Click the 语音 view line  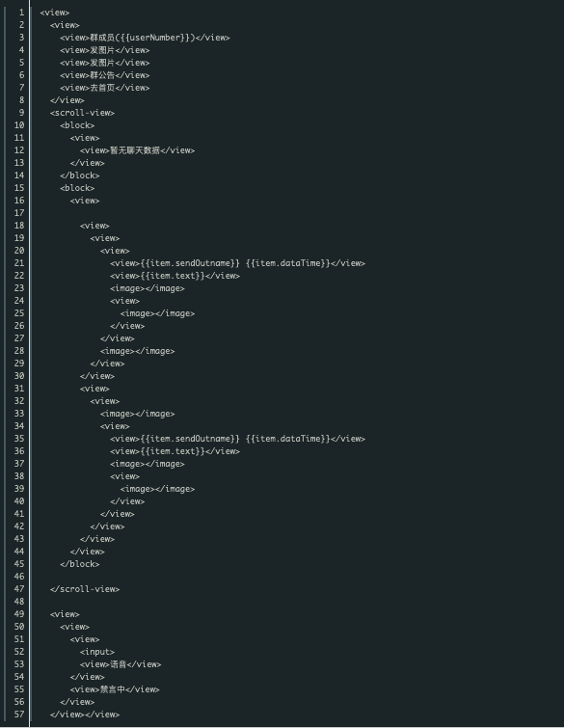click(x=121, y=664)
